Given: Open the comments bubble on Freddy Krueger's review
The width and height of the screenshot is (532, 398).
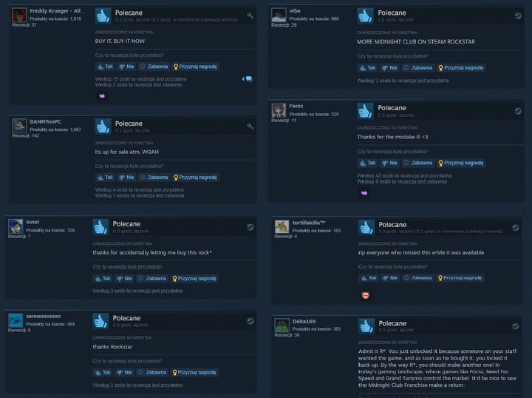Looking at the screenshot, I should tap(247, 79).
